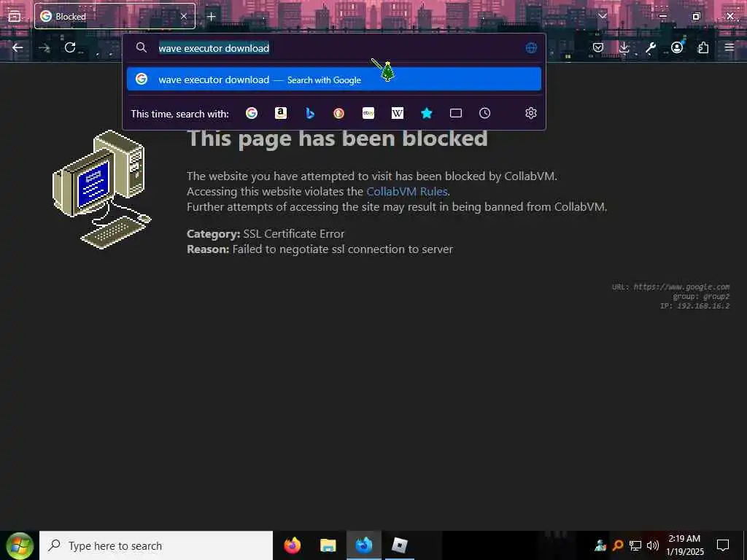747x560 pixels.
Task: Open the developer tools wrench icon
Action: 650,47
